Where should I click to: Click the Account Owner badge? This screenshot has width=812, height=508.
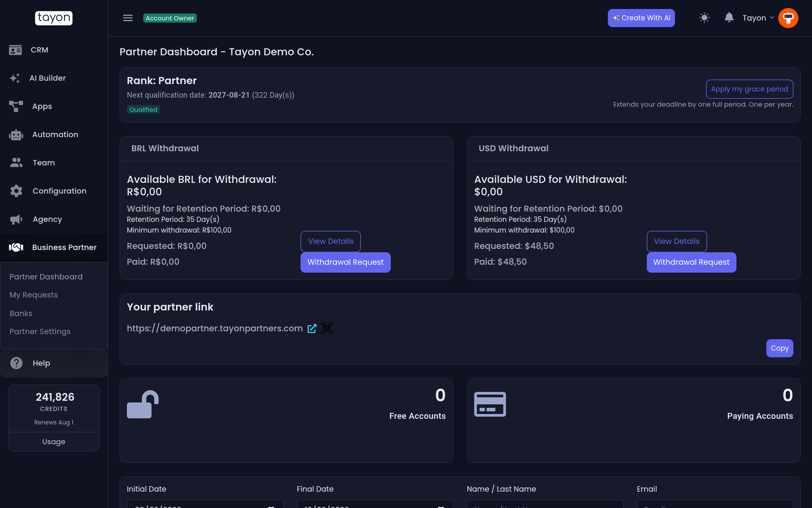click(x=170, y=18)
